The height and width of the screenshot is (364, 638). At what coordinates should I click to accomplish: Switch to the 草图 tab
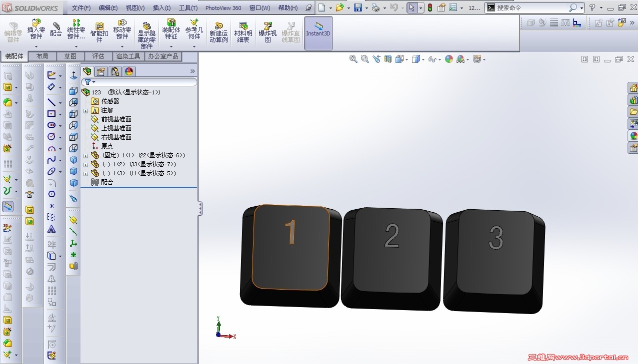click(70, 56)
